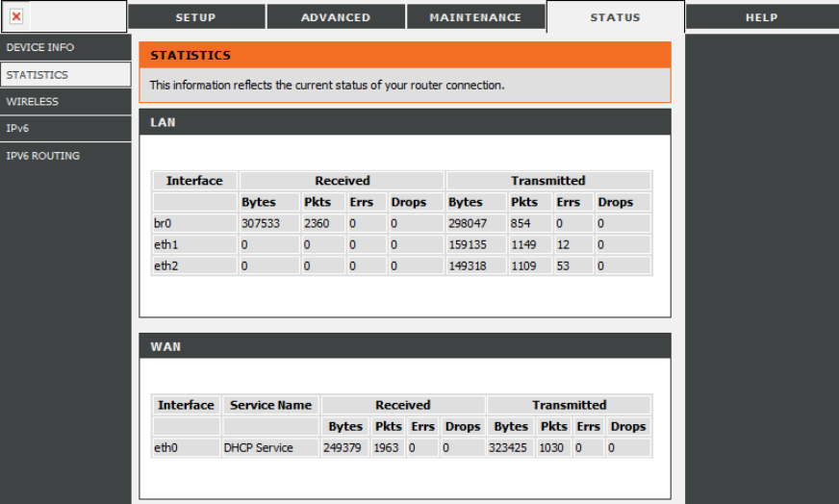The height and width of the screenshot is (504, 839).
Task: Click the LAN section header
Action: [404, 122]
